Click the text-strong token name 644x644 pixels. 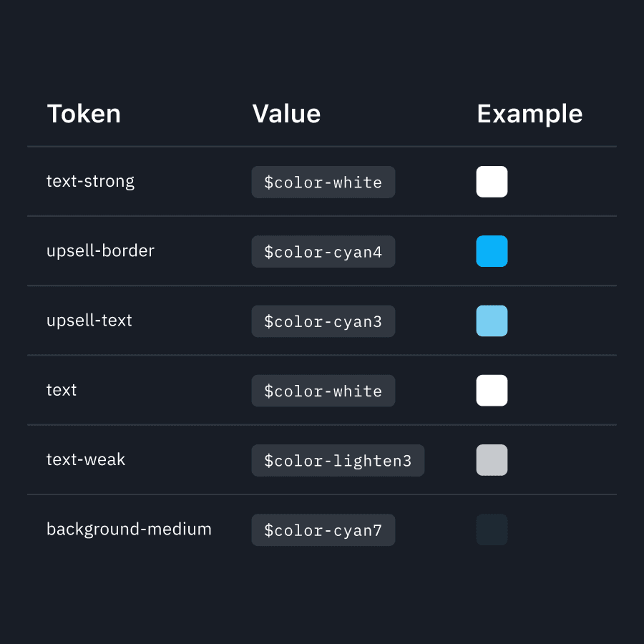[90, 182]
